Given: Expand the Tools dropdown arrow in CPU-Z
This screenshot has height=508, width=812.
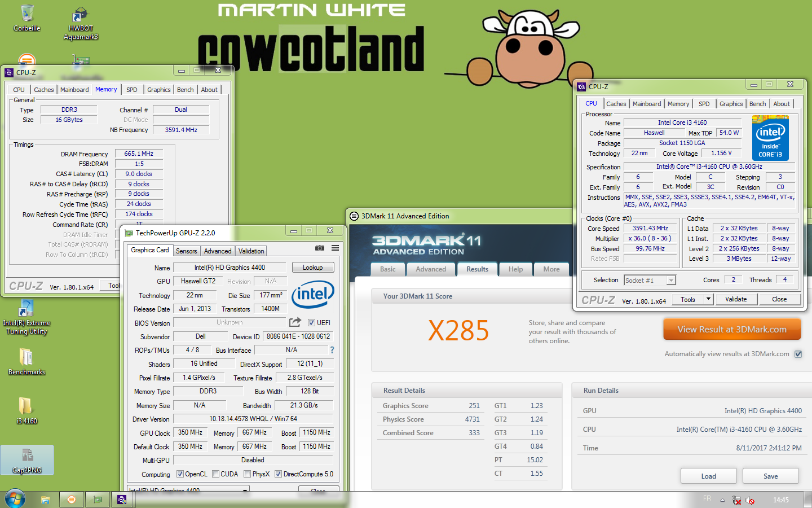Looking at the screenshot, I should [709, 299].
